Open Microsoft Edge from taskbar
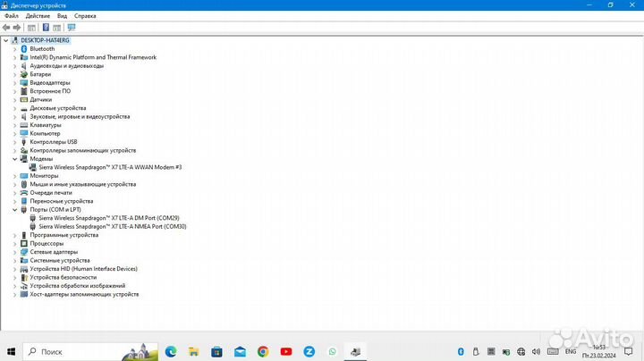 point(171,351)
